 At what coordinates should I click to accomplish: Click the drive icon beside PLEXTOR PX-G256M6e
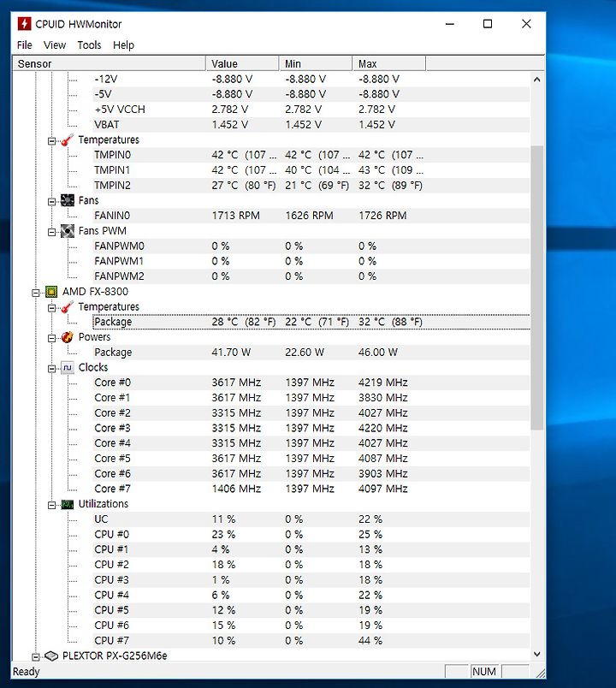51,656
